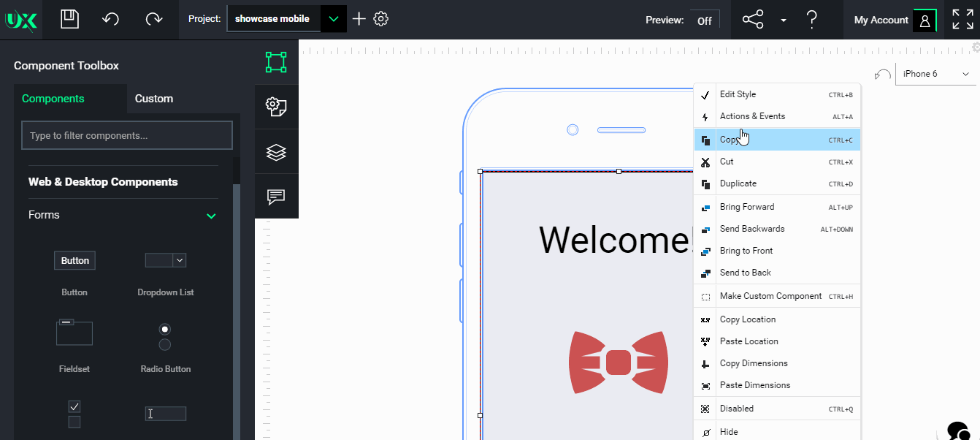
Task: Click the Fieldset component thumbnail
Action: 74,333
